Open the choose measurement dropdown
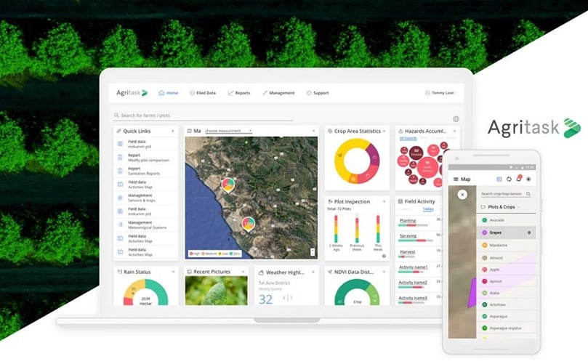Screen dimensions: 588x364 click(228, 131)
